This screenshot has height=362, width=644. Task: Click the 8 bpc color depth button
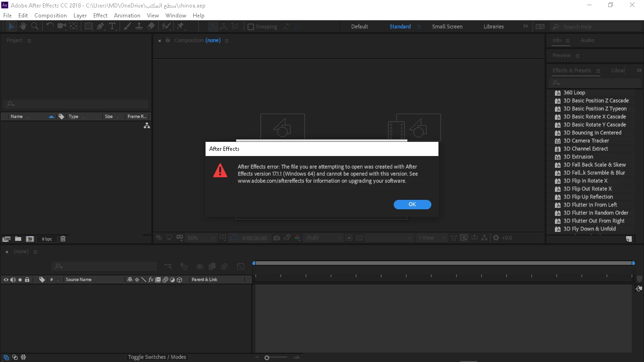click(x=47, y=239)
